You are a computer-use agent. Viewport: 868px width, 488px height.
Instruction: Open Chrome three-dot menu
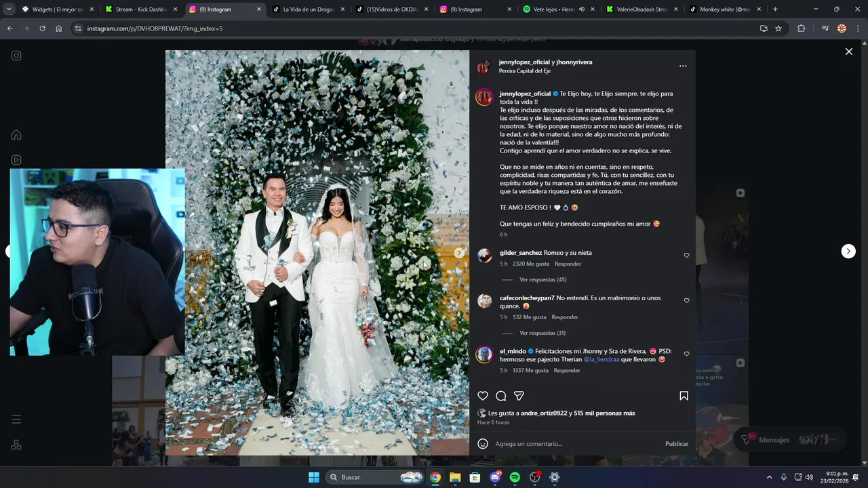[858, 28]
